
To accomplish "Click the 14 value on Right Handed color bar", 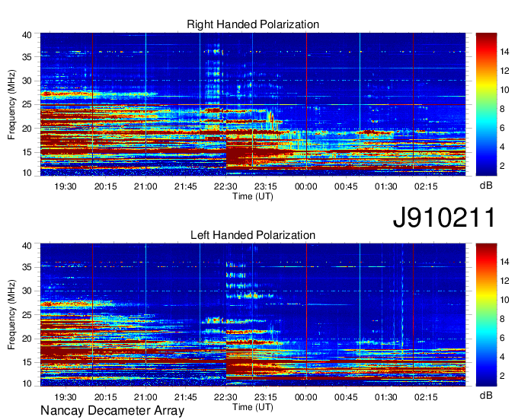I will coord(504,52).
